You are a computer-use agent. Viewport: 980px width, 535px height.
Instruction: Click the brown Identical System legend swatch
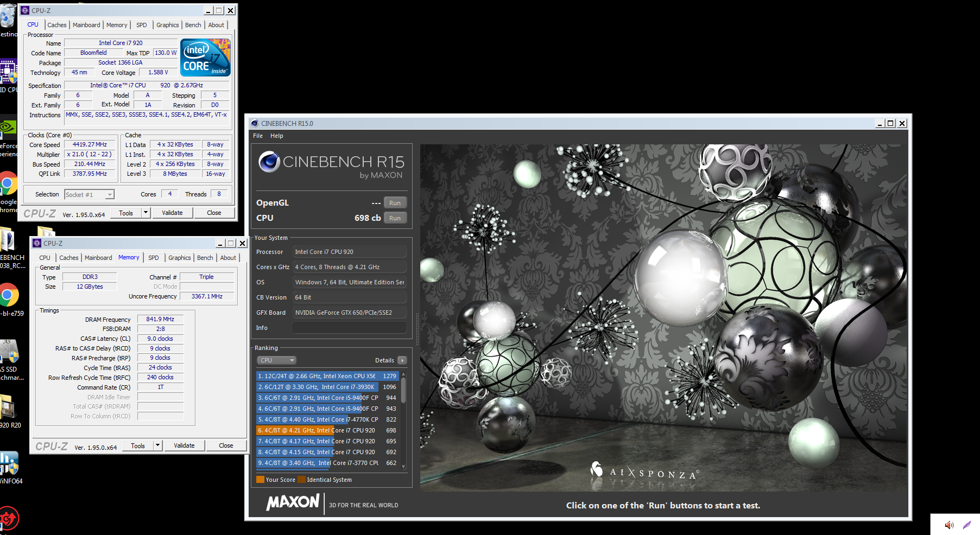301,480
